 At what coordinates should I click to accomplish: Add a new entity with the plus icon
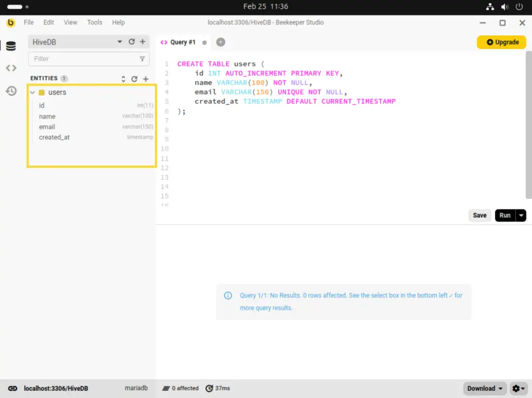(x=145, y=78)
